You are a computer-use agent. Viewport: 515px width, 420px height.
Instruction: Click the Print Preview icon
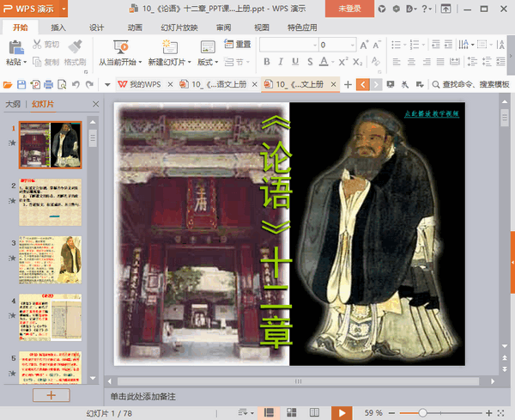[x=62, y=85]
